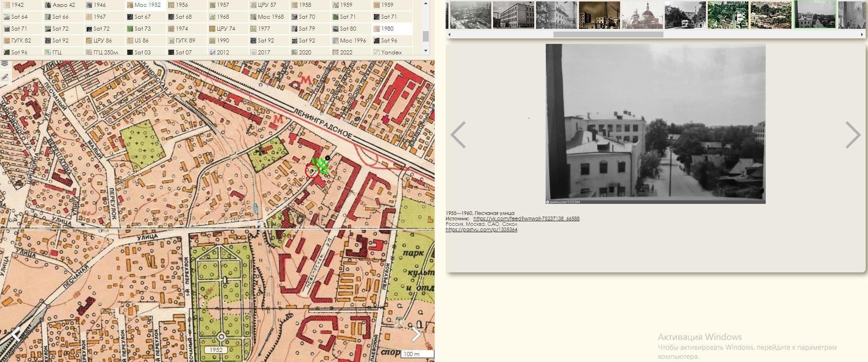The height and width of the screenshot is (362, 868).
Task: Select the Мос 1996 map layer
Action: [x=352, y=40]
